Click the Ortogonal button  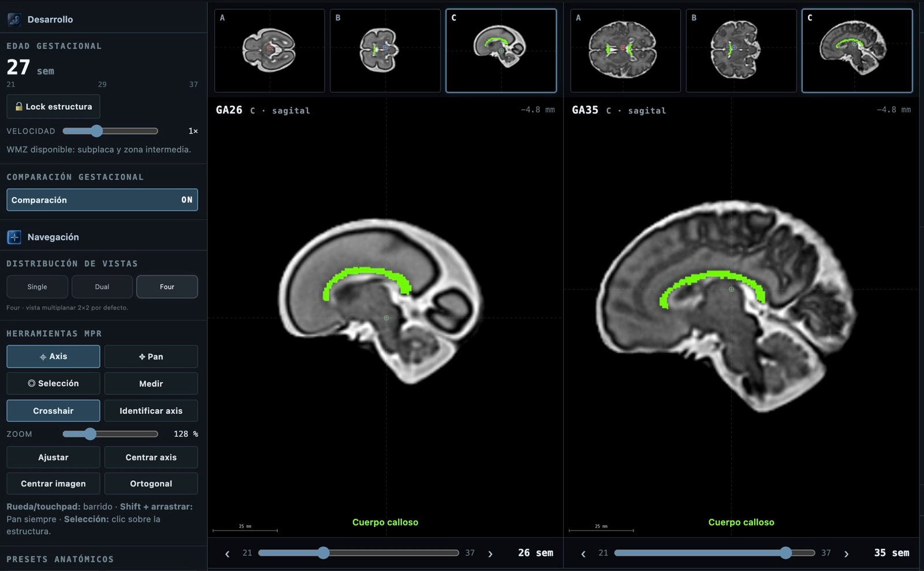point(151,484)
